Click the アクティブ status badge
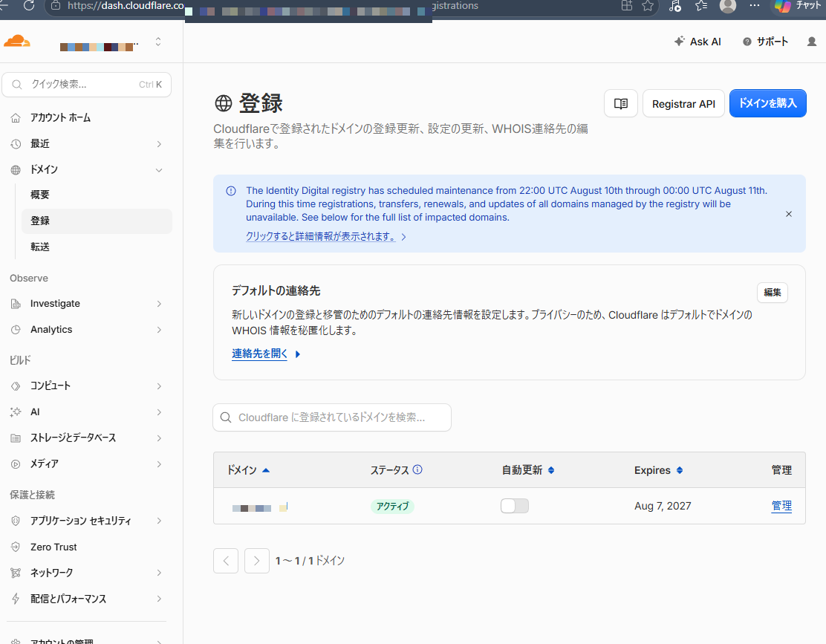This screenshot has height=644, width=826. coord(392,506)
